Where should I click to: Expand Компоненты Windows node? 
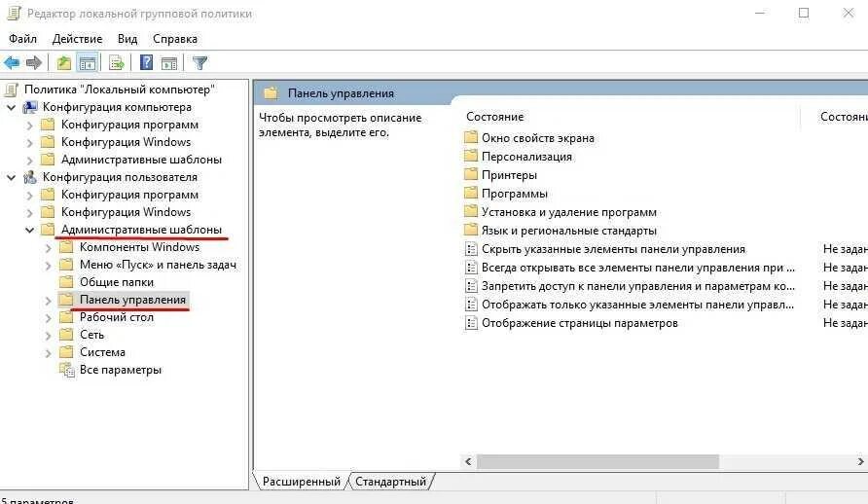coord(48,248)
